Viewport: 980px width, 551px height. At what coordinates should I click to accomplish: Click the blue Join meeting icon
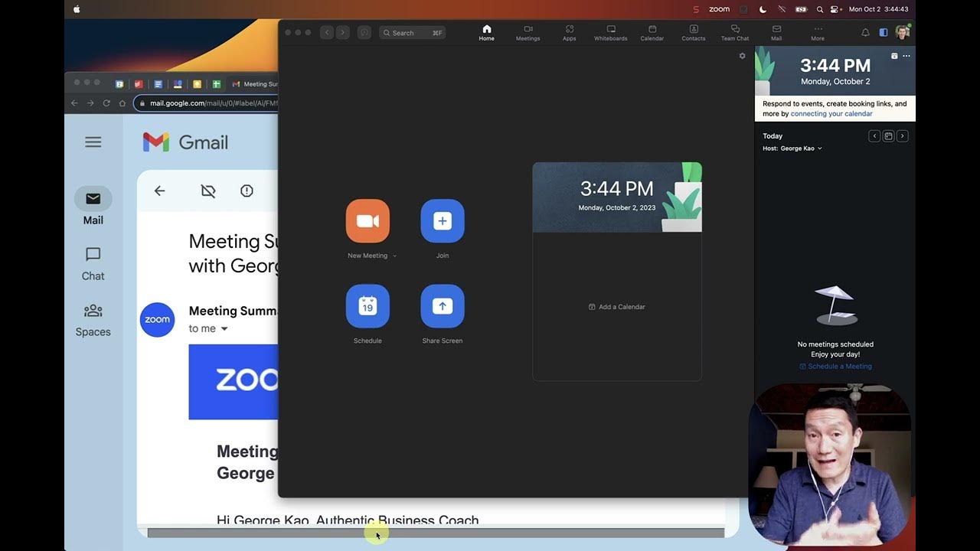coord(443,221)
